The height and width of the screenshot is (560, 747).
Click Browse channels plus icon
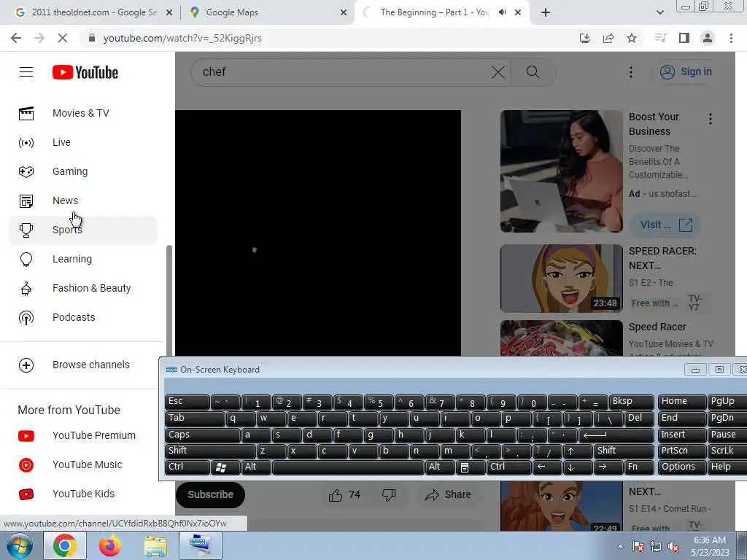pos(26,365)
